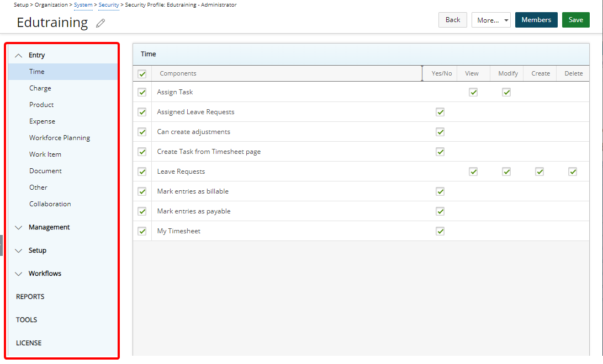Image resolution: width=603 pixels, height=364 pixels.
Task: Open the LICENSE section
Action: pyautogui.click(x=29, y=343)
